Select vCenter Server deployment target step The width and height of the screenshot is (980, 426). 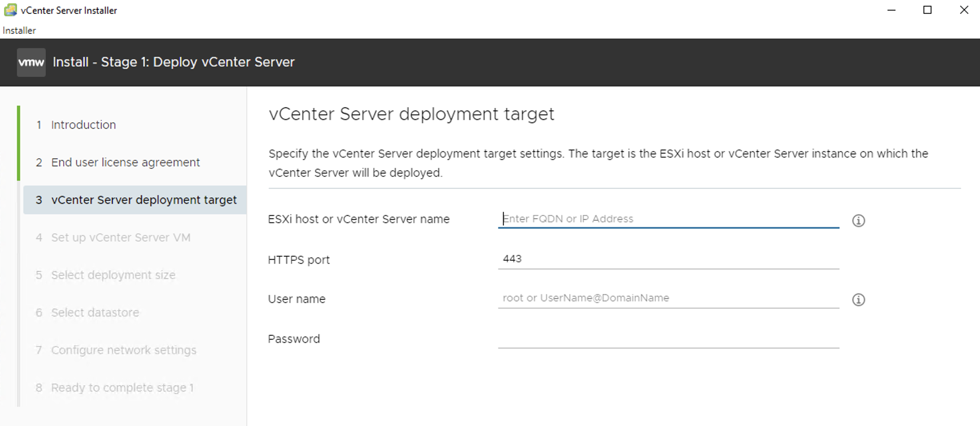coord(135,200)
